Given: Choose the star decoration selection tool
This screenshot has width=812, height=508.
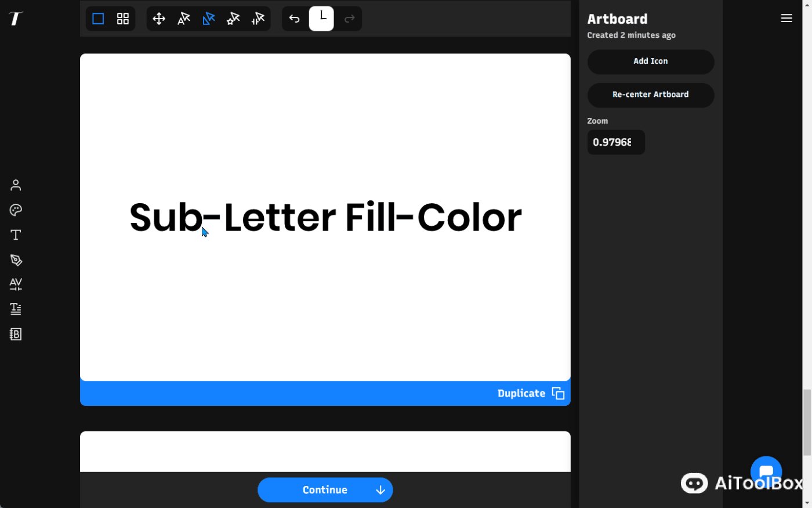Looking at the screenshot, I should [x=233, y=18].
